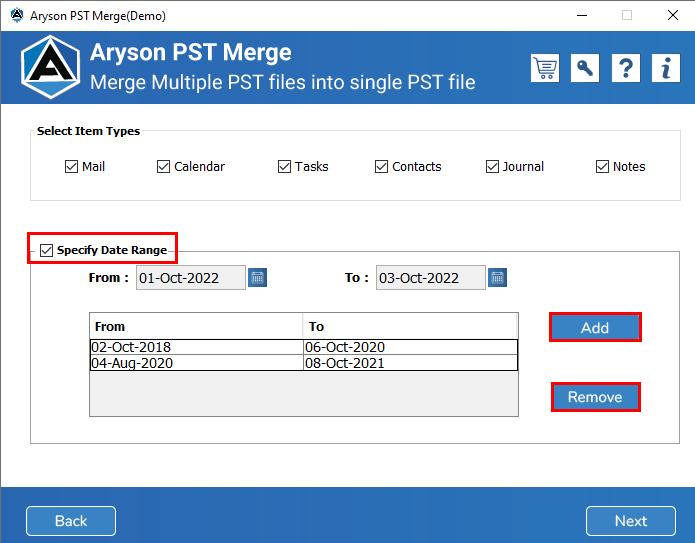
Task: Uncheck the Journal checkbox
Action: point(492,167)
